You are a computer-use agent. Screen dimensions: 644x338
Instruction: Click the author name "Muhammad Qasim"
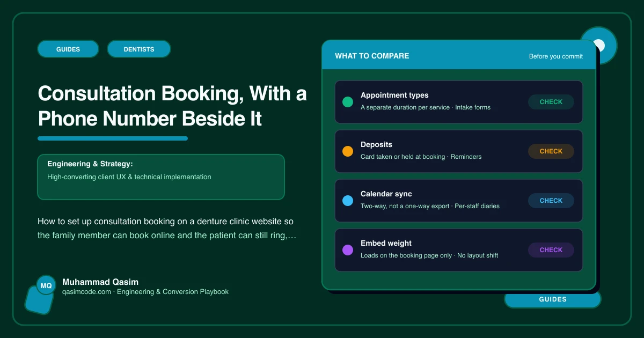[x=100, y=282]
